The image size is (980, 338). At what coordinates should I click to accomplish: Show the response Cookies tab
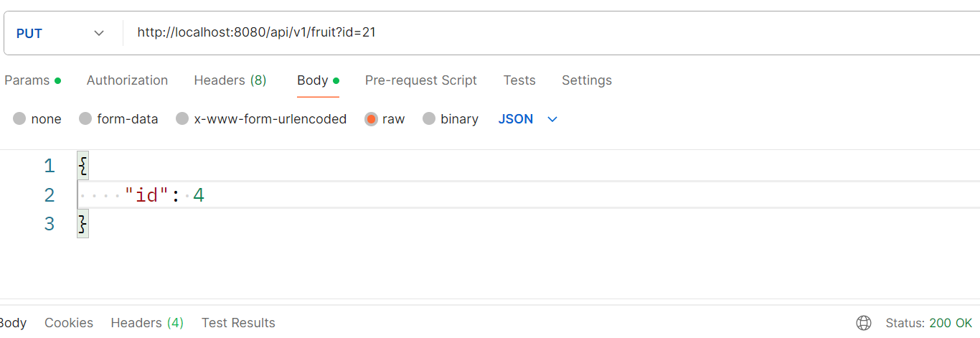point(69,323)
